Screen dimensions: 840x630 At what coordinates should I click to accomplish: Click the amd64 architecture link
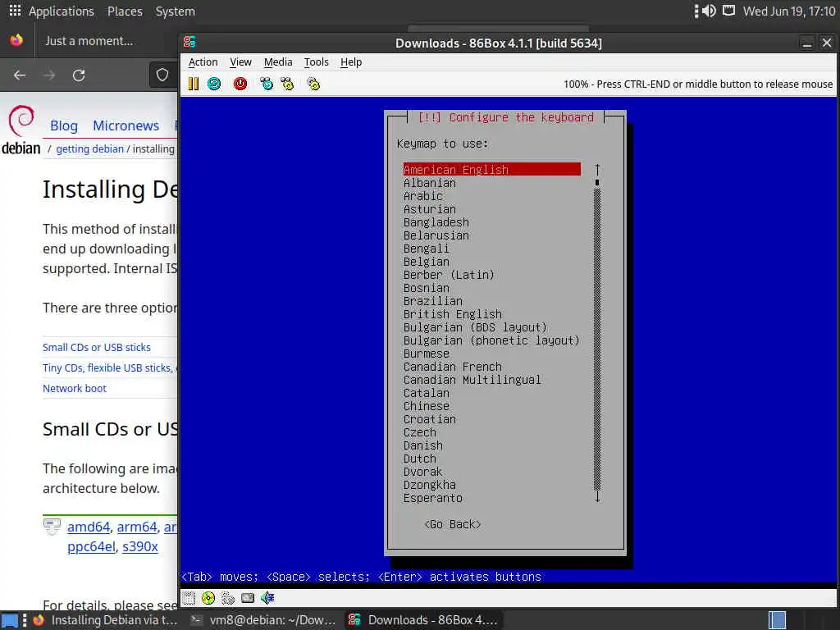tap(89, 527)
